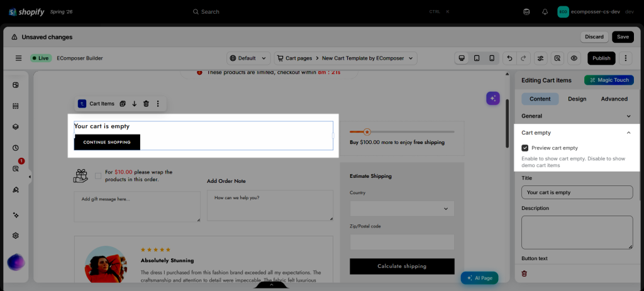Open the history clock icon in sidebar
Screen dimensions: 644x291
click(x=16, y=148)
